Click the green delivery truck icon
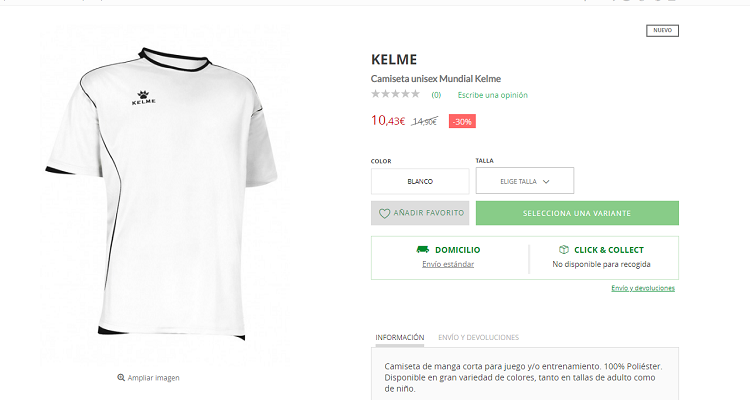Screen dimensions: 750x400 click(423, 249)
